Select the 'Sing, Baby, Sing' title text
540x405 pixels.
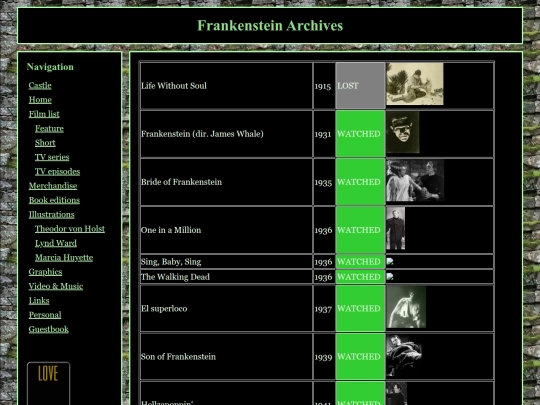point(171,262)
